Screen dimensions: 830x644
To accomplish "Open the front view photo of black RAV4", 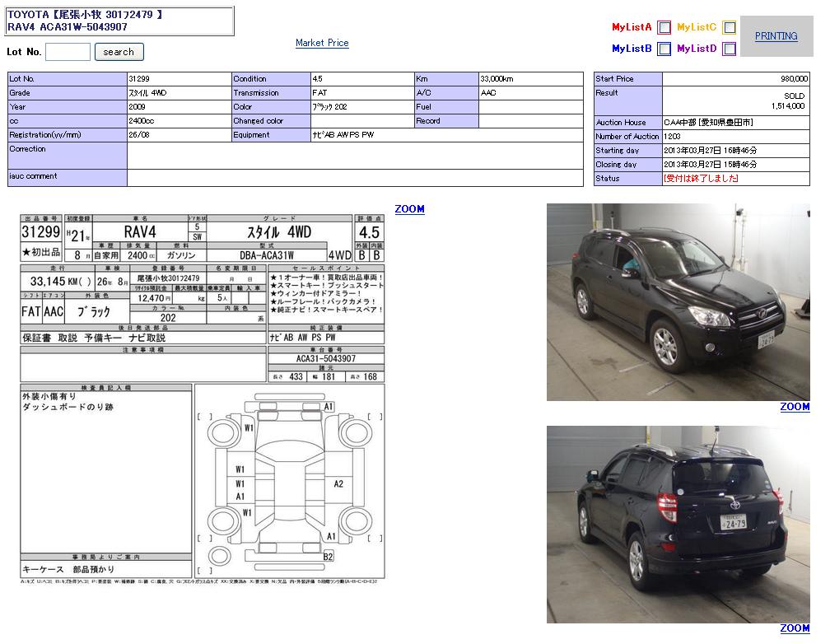I will (678, 302).
